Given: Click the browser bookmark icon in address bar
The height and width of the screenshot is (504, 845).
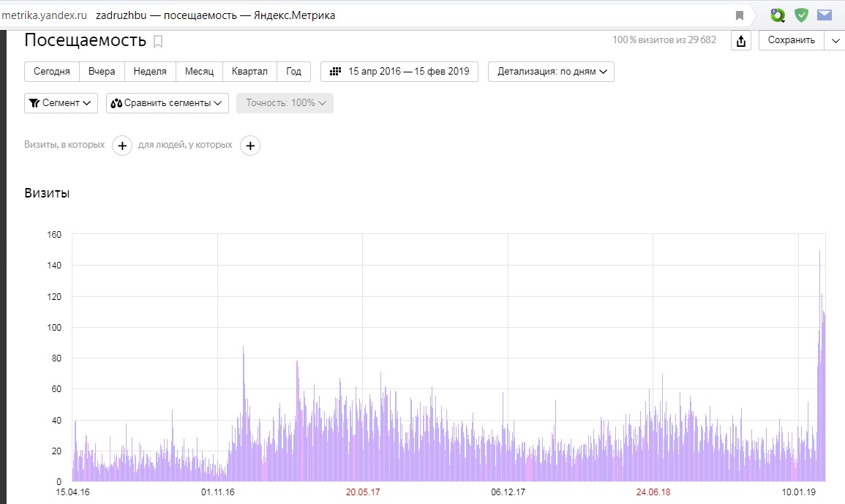Looking at the screenshot, I should click(x=740, y=15).
